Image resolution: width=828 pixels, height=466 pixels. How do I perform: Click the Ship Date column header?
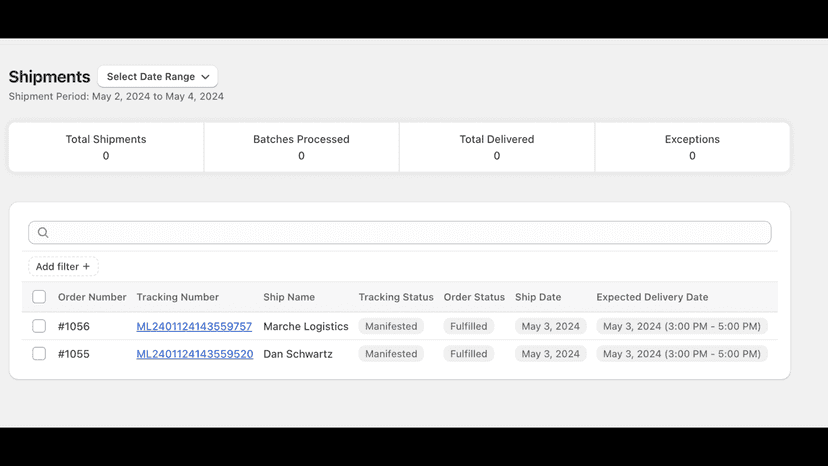[x=538, y=297]
